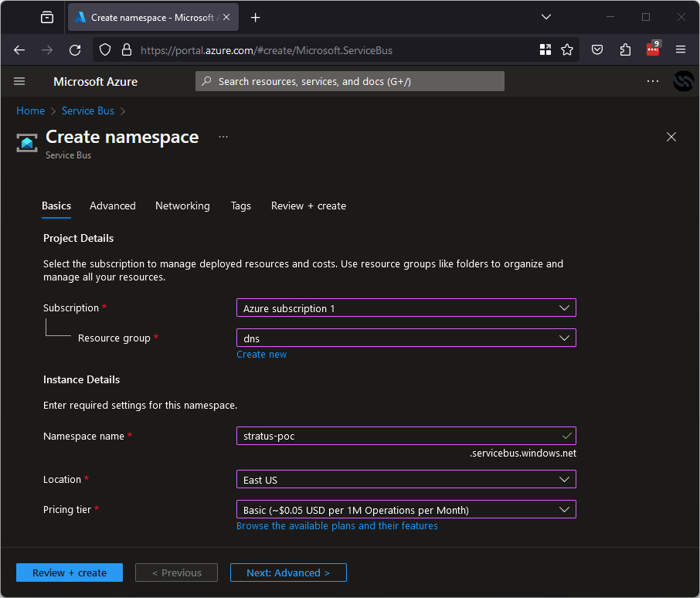Screen dimensions: 700x598
Task: Switch to the Tags tab
Action: [x=240, y=206]
